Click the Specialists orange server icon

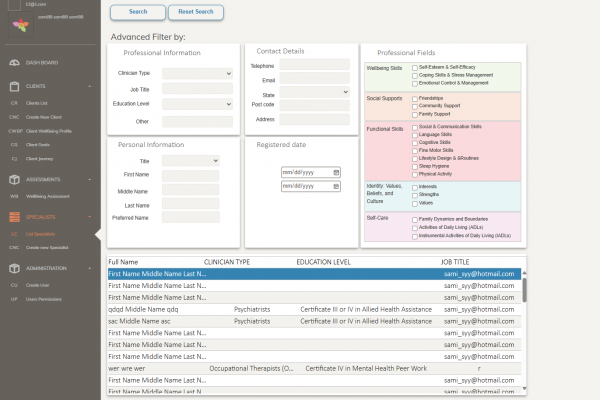pos(14,217)
